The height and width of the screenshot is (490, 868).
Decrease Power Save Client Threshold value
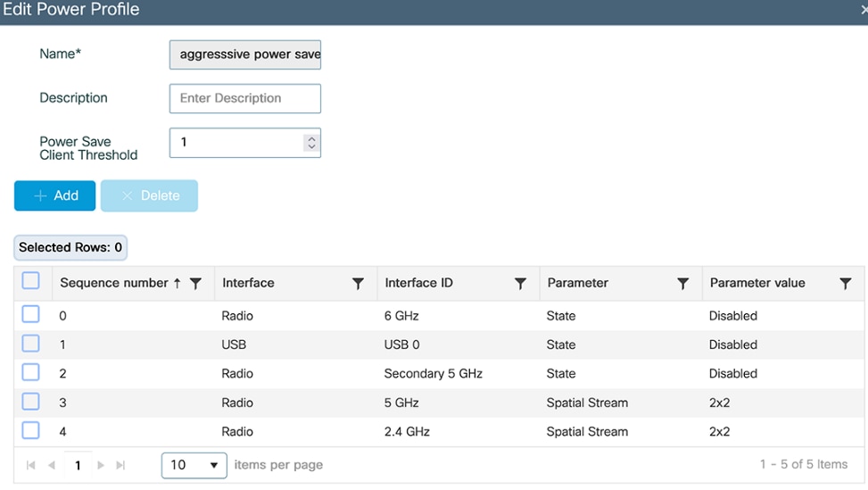(311, 146)
